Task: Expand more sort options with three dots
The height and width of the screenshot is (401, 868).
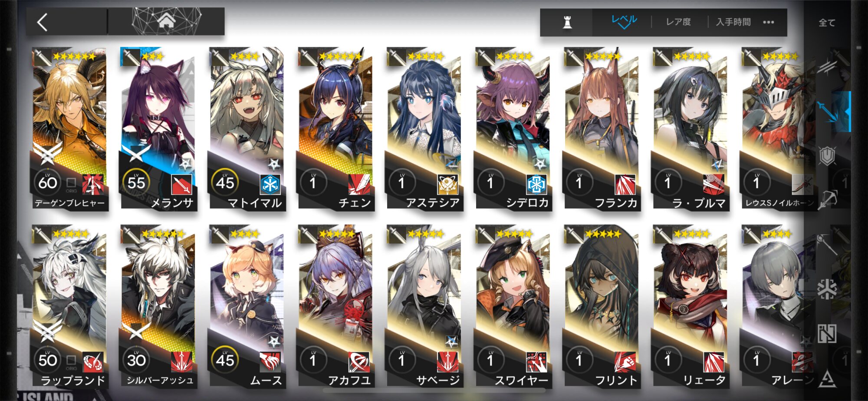Action: pyautogui.click(x=769, y=22)
